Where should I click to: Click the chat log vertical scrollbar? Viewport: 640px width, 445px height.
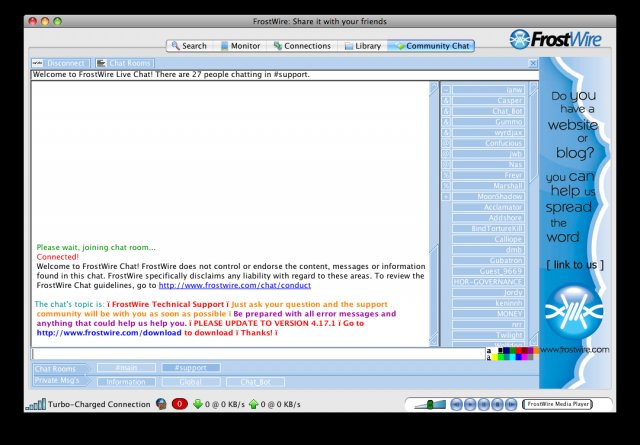pyautogui.click(x=433, y=214)
